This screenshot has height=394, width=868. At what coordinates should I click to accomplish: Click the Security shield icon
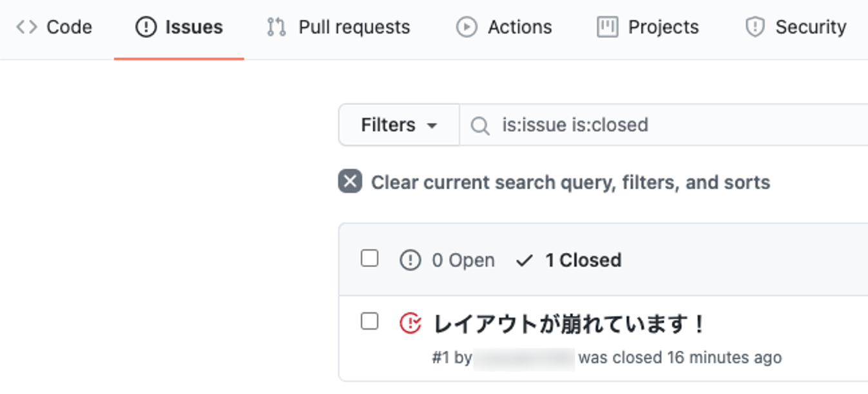pyautogui.click(x=755, y=27)
